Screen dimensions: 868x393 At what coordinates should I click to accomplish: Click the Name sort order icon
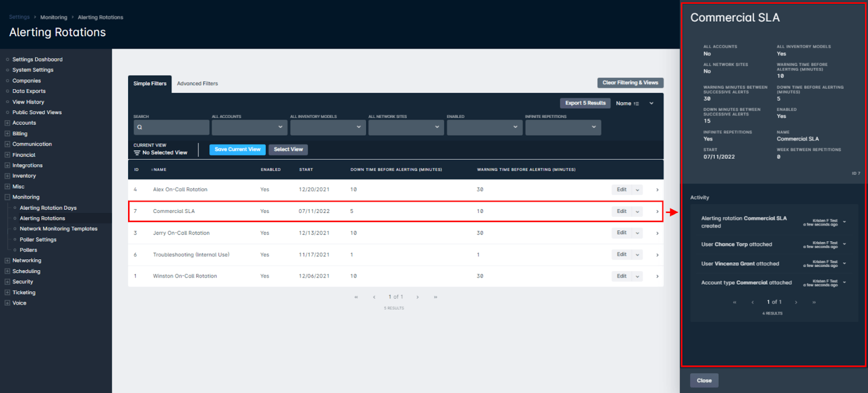coord(636,104)
